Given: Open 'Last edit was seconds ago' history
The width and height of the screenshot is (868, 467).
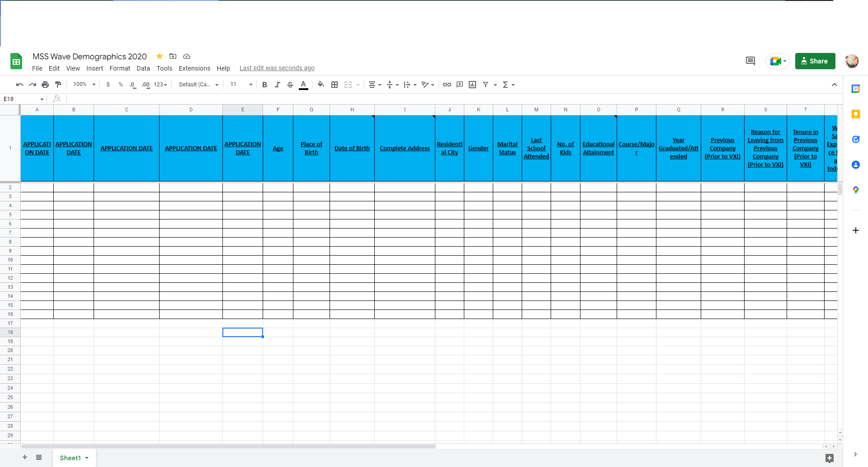Looking at the screenshot, I should point(277,68).
